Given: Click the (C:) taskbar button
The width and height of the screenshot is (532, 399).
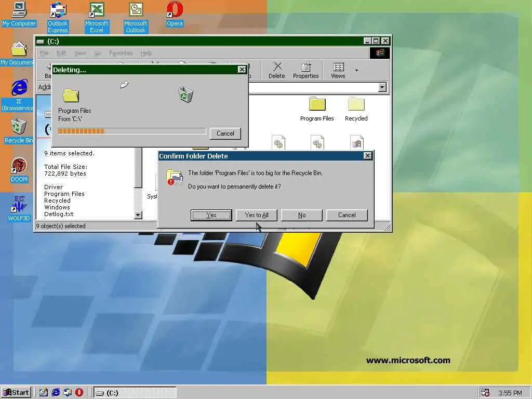Looking at the screenshot, I should pos(135,393).
